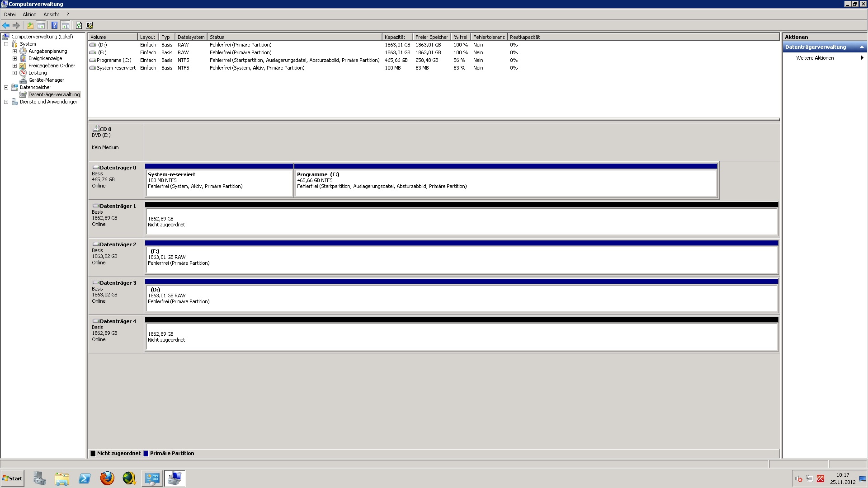Click the back arrow toolbar icon
The width and height of the screenshot is (868, 488).
click(6, 25)
